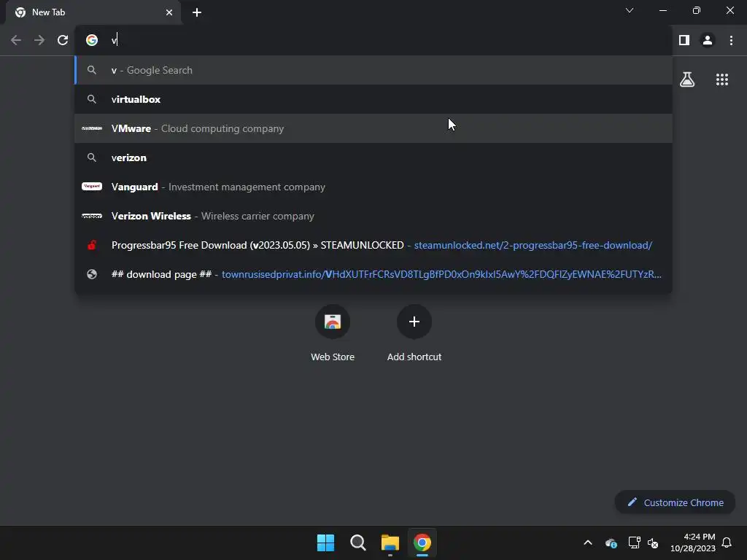Open a new tab with the plus button
This screenshot has height=560, width=747.
[197, 12]
